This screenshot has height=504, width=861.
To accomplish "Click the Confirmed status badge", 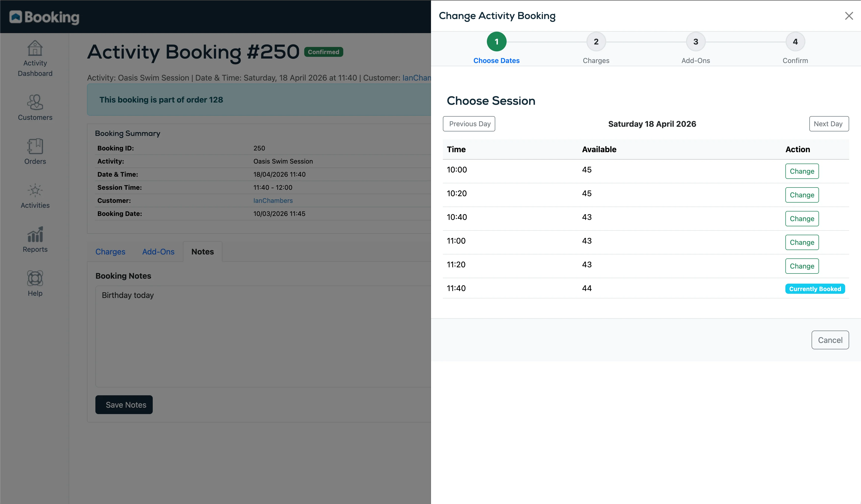I will [x=323, y=52].
